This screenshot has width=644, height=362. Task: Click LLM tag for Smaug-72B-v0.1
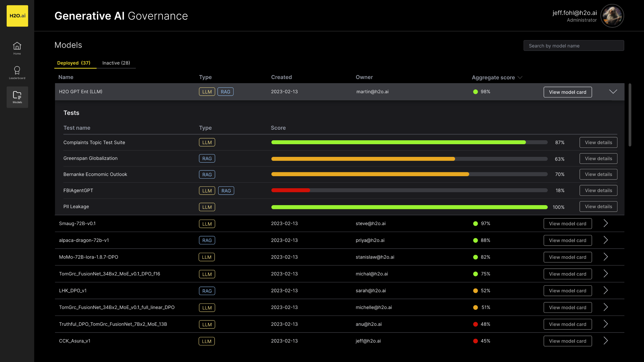(x=207, y=224)
